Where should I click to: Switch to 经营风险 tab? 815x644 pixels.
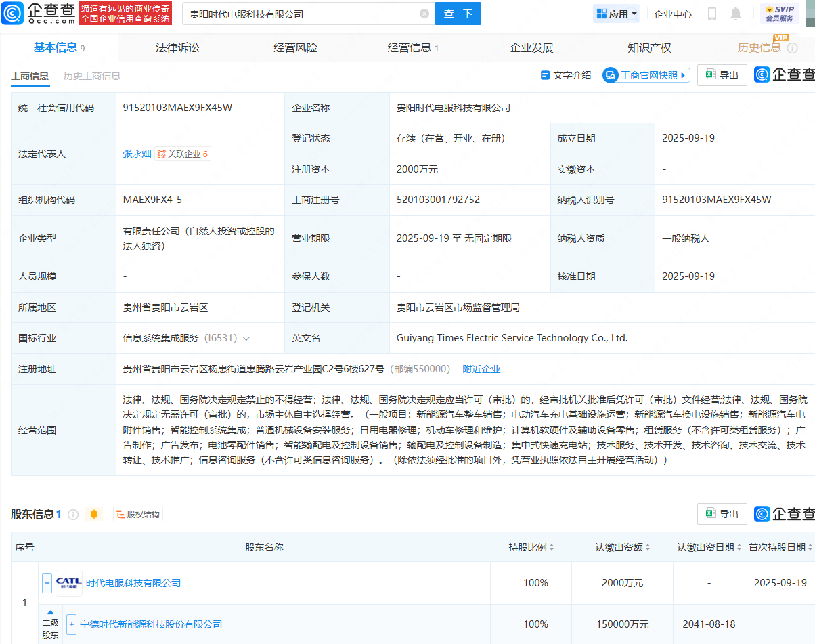[295, 48]
